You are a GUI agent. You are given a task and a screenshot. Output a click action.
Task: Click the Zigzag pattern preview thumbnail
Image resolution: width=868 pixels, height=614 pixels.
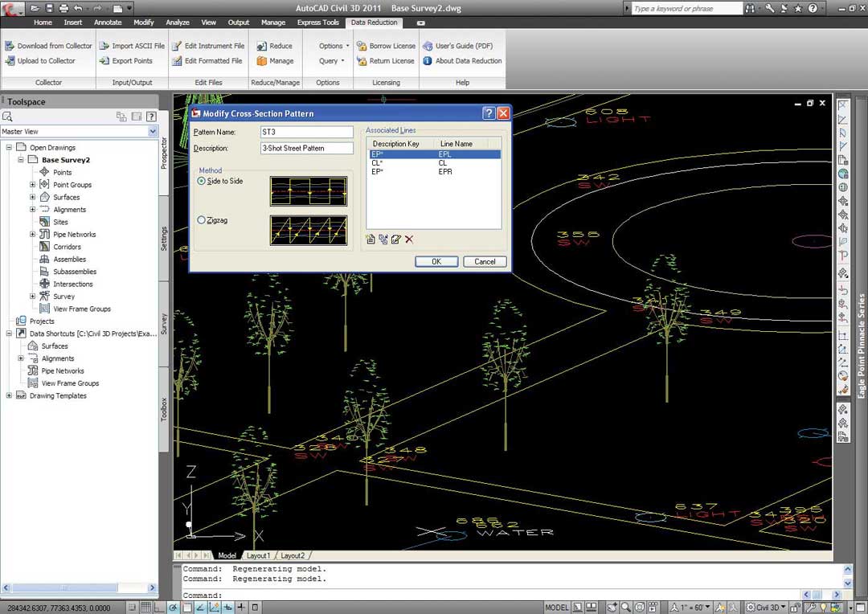tap(309, 231)
